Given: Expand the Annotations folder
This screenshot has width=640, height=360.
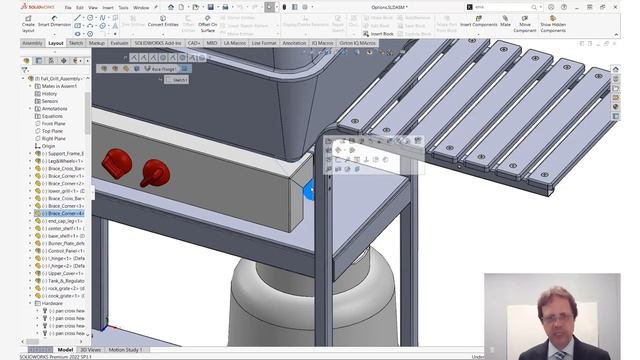Looking at the screenshot, I should click(x=30, y=109).
